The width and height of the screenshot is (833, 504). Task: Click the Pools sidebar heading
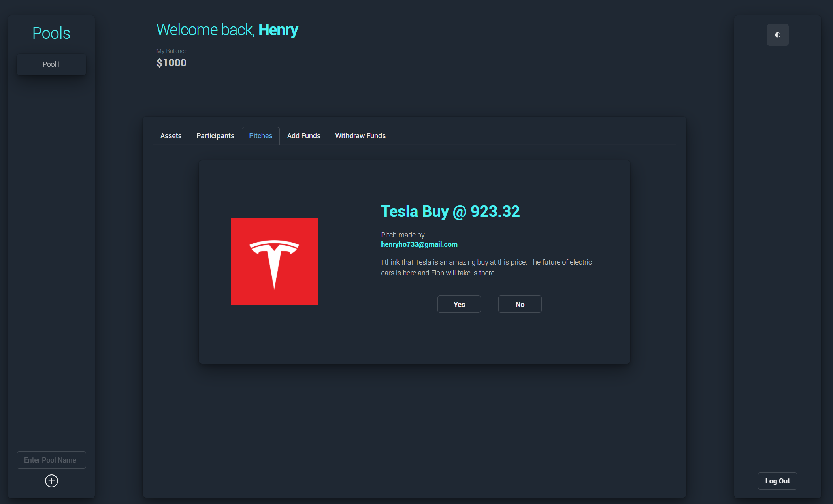point(51,33)
